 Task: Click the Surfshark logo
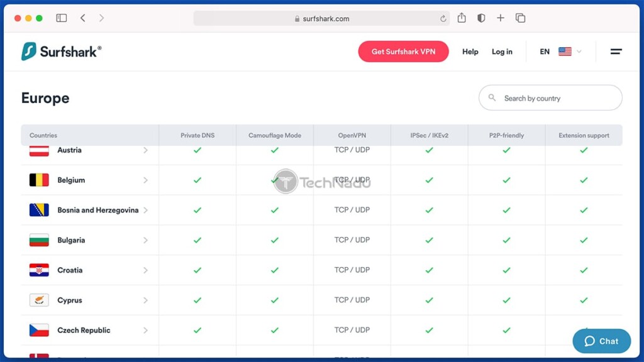coord(61,52)
